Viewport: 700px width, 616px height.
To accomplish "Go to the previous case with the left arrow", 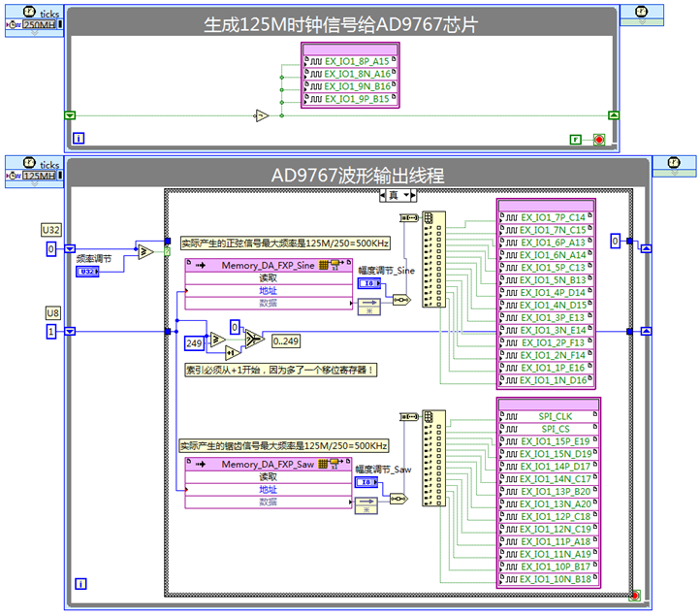I will tap(383, 195).
